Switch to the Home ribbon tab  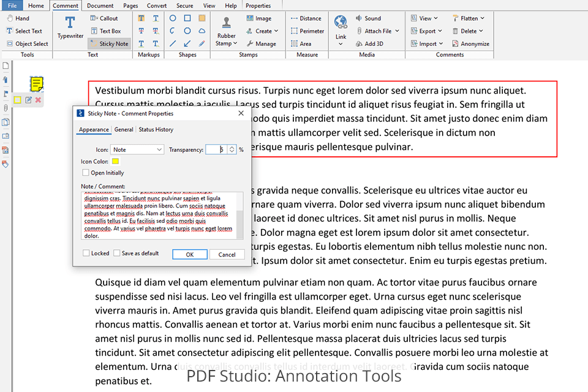click(x=36, y=6)
